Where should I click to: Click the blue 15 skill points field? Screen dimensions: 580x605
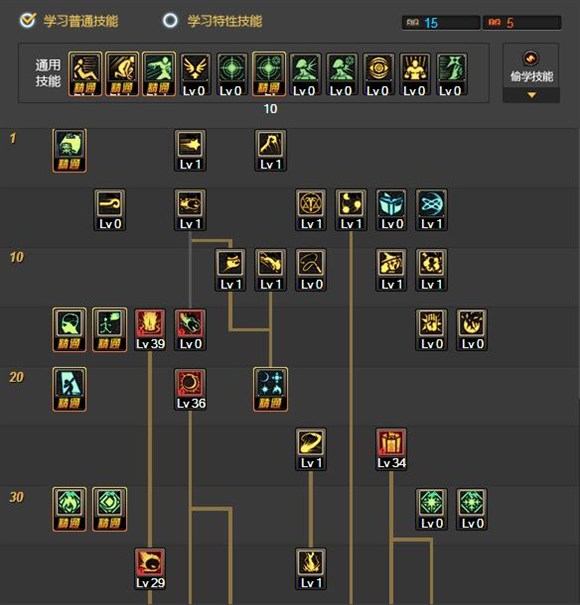pyautogui.click(x=441, y=23)
